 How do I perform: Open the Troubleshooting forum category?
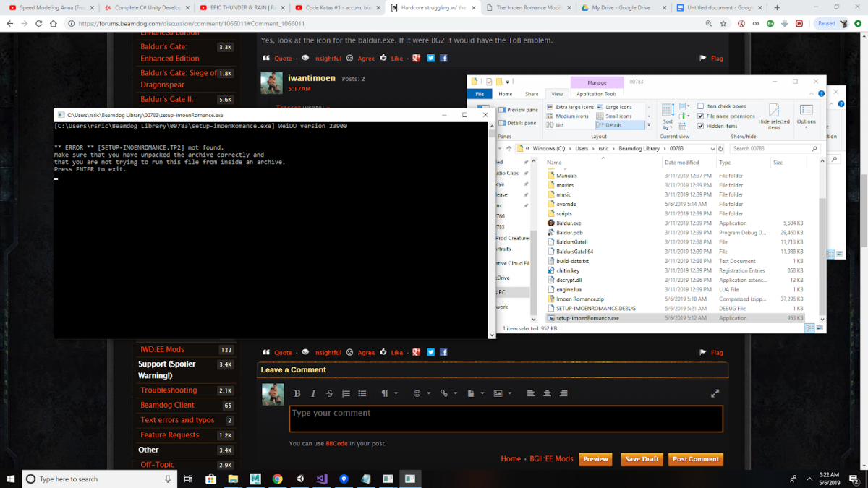169,390
